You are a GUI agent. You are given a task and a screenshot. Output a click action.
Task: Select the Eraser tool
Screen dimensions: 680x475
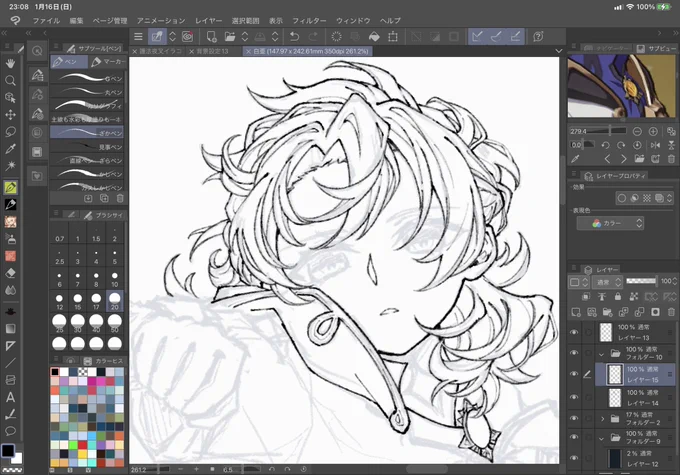tap(10, 273)
